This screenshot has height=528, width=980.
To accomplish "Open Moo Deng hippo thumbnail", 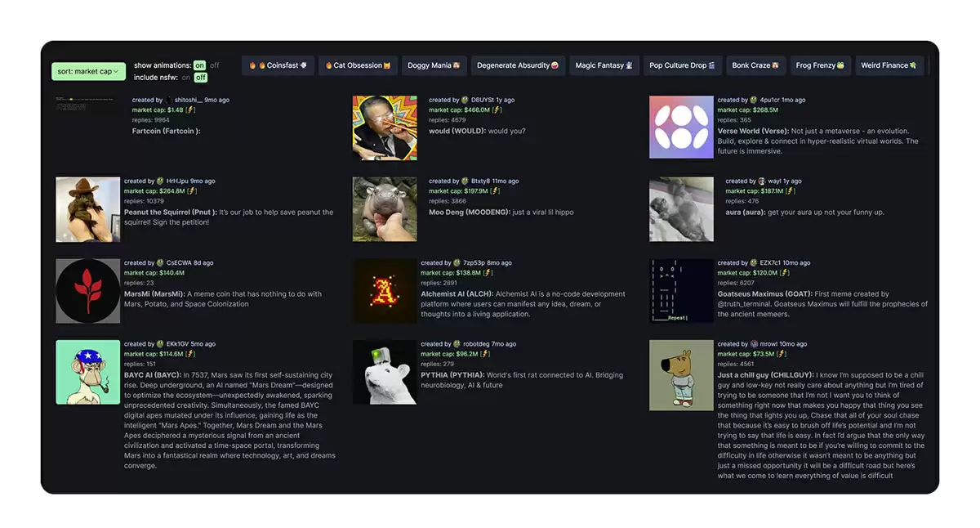I will pyautogui.click(x=385, y=209).
